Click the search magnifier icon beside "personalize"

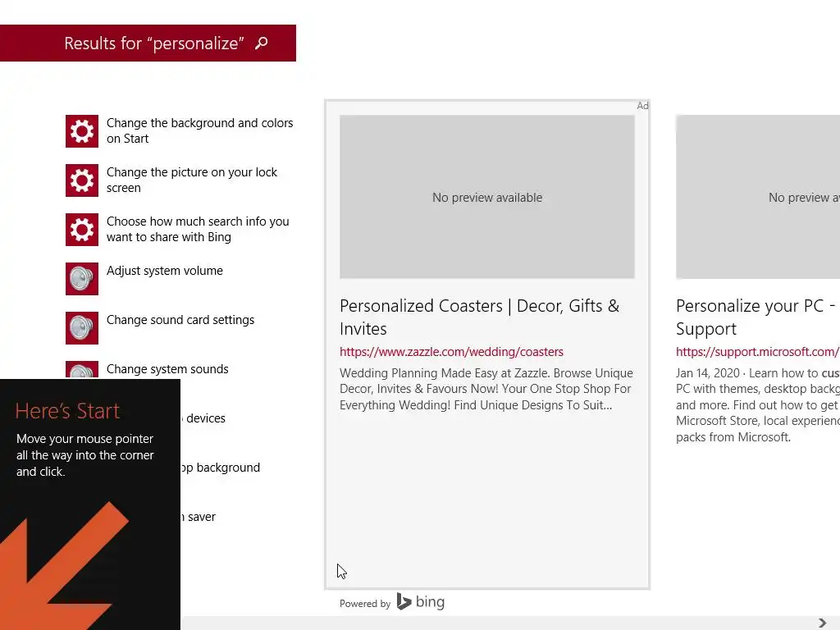click(x=262, y=43)
